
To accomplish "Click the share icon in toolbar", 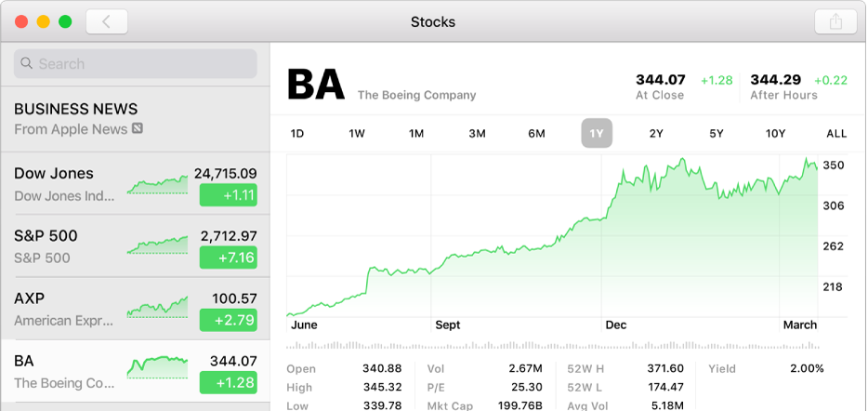I will 834,21.
